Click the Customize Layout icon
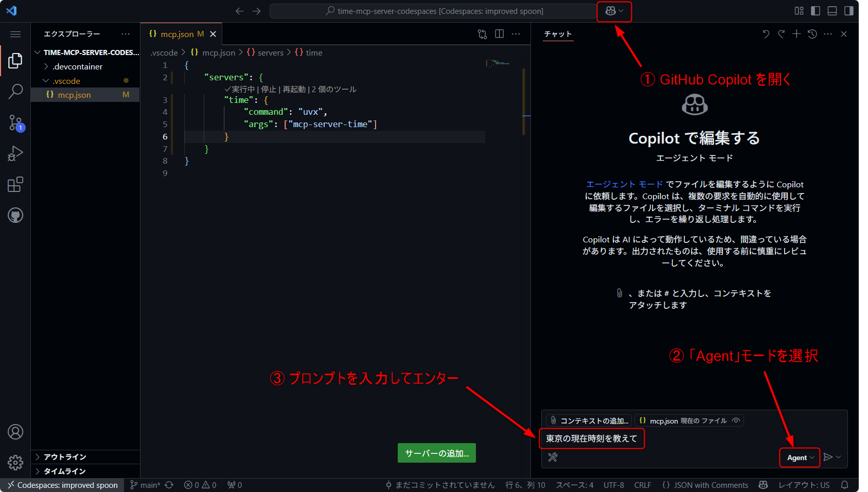Image resolution: width=868 pixels, height=492 pixels. coord(799,11)
